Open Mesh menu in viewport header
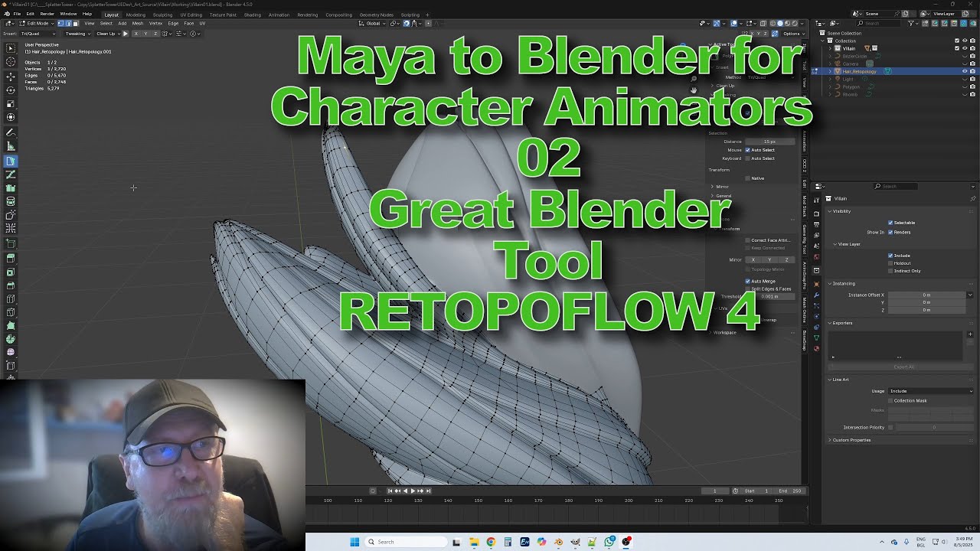The image size is (980, 551). 138,23
